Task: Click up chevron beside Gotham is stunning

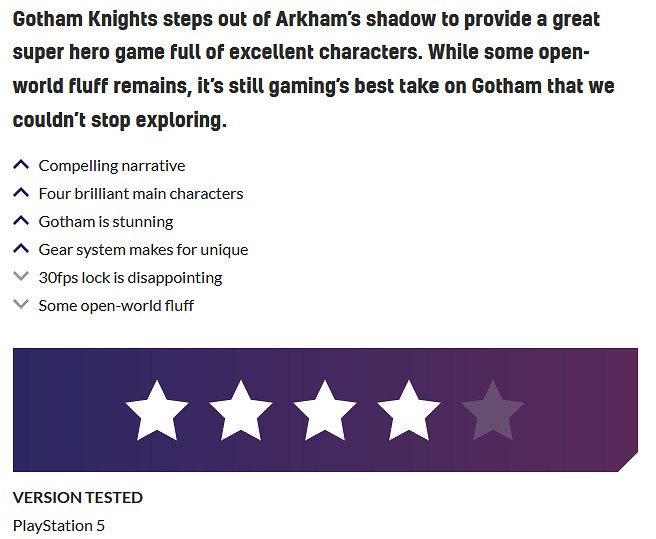Action: click(21, 221)
